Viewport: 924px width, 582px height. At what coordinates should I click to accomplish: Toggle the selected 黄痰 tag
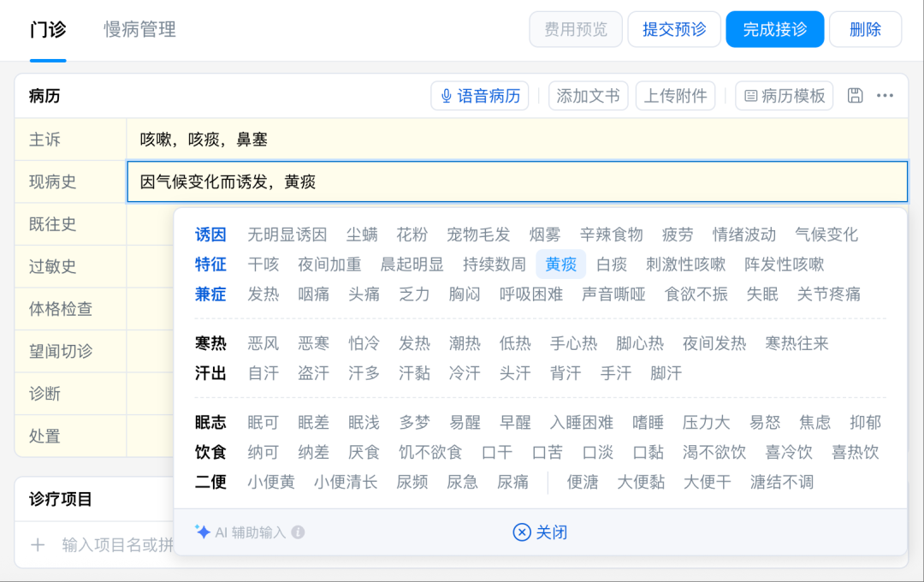click(x=561, y=264)
